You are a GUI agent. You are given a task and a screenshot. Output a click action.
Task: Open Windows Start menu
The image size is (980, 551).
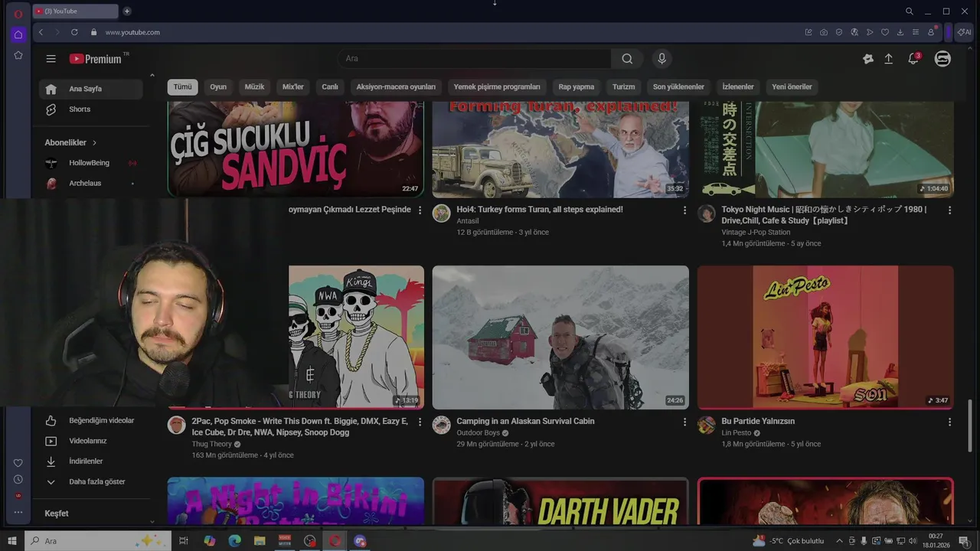pos(12,541)
